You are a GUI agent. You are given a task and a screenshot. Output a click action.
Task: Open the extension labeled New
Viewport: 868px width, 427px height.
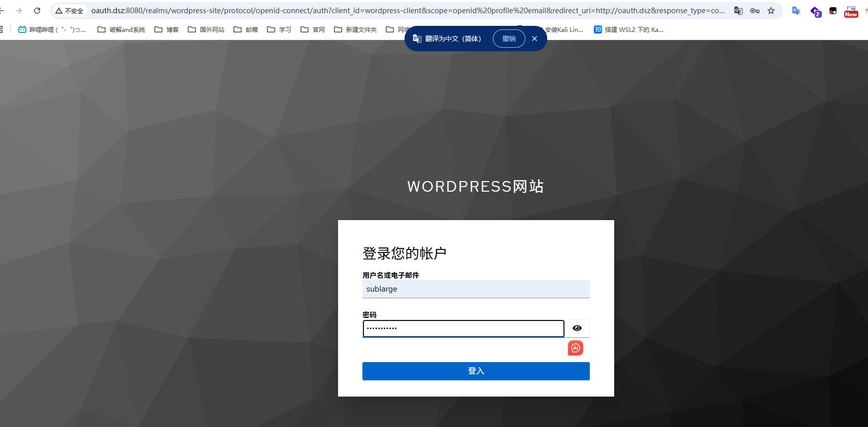[x=851, y=12]
